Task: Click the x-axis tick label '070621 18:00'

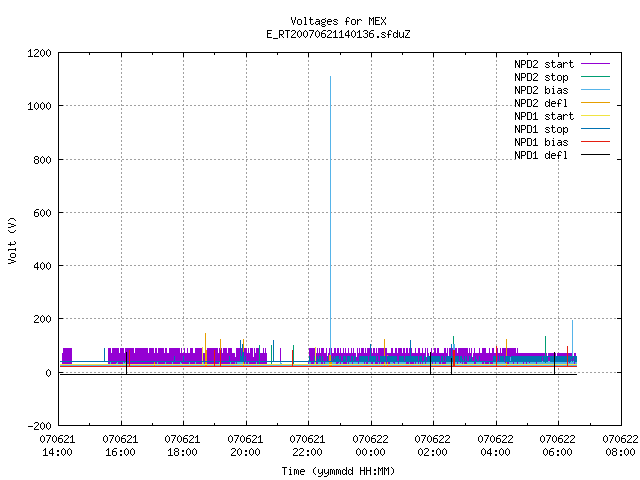Action: (x=182, y=446)
